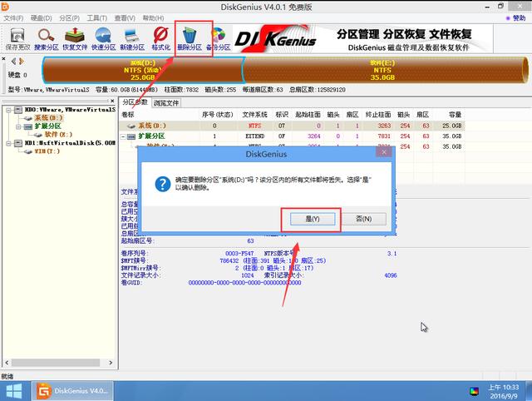Collapse 扩展分区 row in partition table
Screen dimensions: 532x401
click(x=124, y=136)
